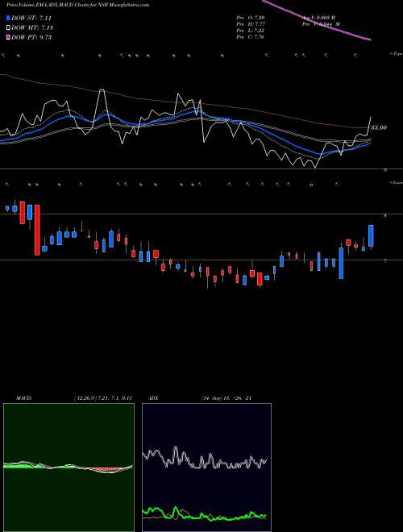This screenshot has height=532, width=403.
Task: Click the 'Avg V: 0.003 M' volume text
Action: [x=318, y=18]
